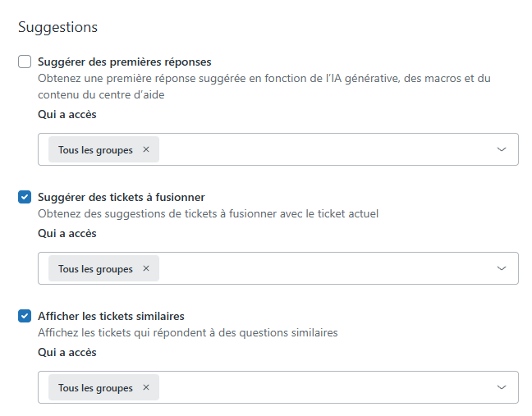Click inside tickets similaires access field
Viewport: 532px width, 416px height.
point(328,387)
